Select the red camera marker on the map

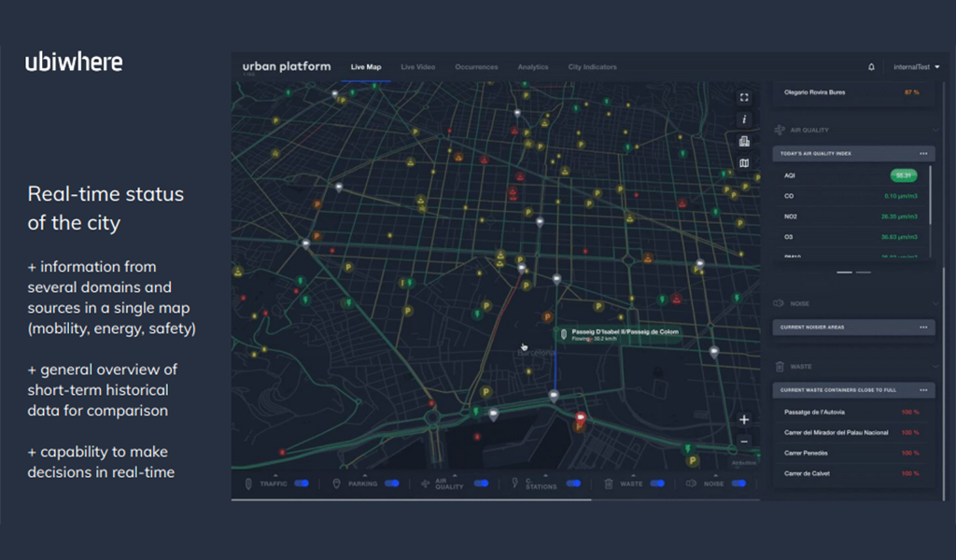(581, 418)
